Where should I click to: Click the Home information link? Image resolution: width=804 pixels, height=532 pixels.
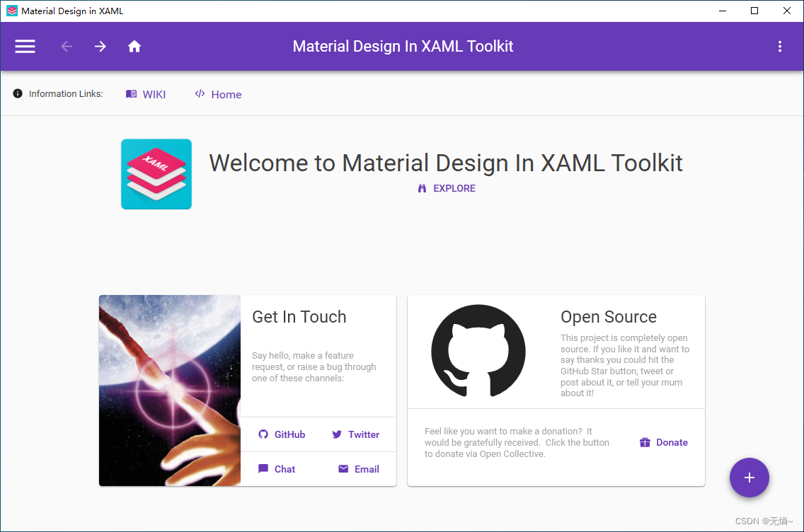click(x=218, y=93)
